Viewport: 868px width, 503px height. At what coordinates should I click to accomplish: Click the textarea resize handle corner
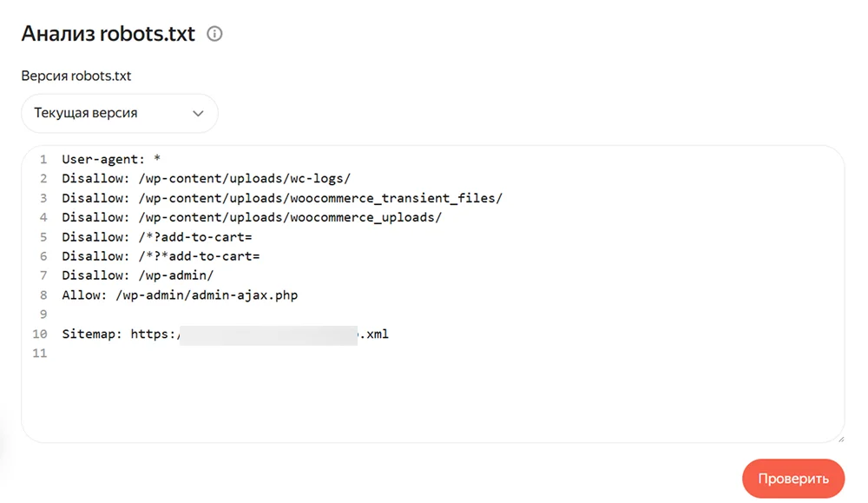pyautogui.click(x=838, y=438)
